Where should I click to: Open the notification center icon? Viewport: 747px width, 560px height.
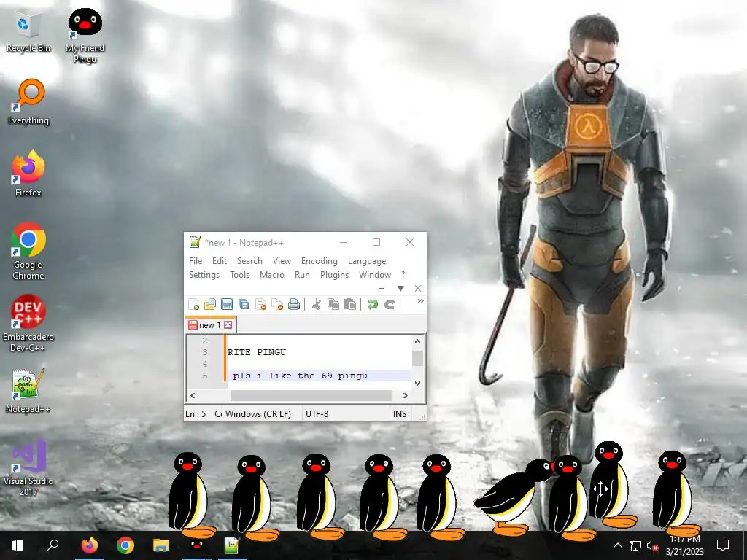point(723,545)
